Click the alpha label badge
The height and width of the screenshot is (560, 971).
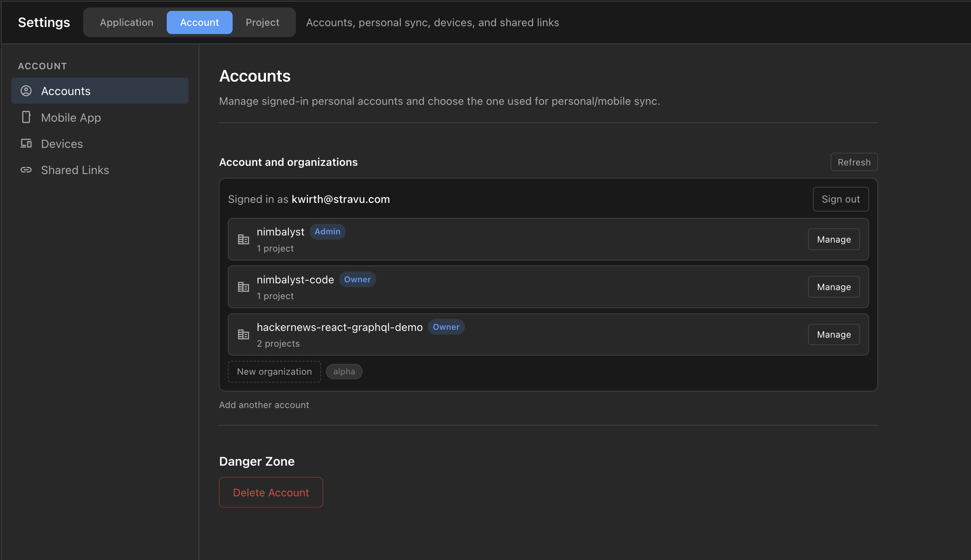point(344,372)
